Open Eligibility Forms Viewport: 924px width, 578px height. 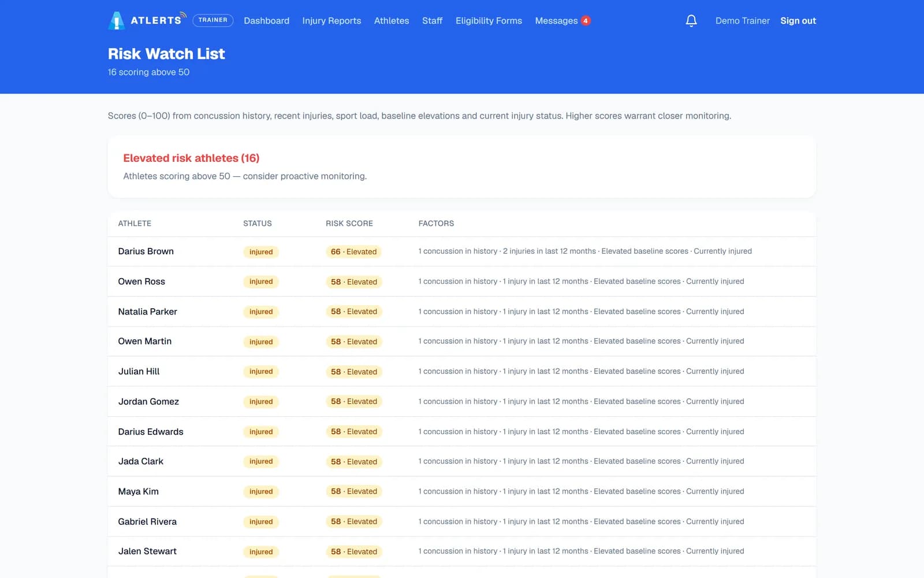coord(489,21)
